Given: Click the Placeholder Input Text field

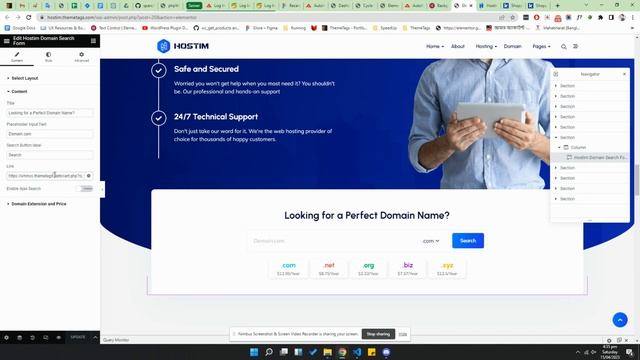Looking at the screenshot, I should point(49,134).
